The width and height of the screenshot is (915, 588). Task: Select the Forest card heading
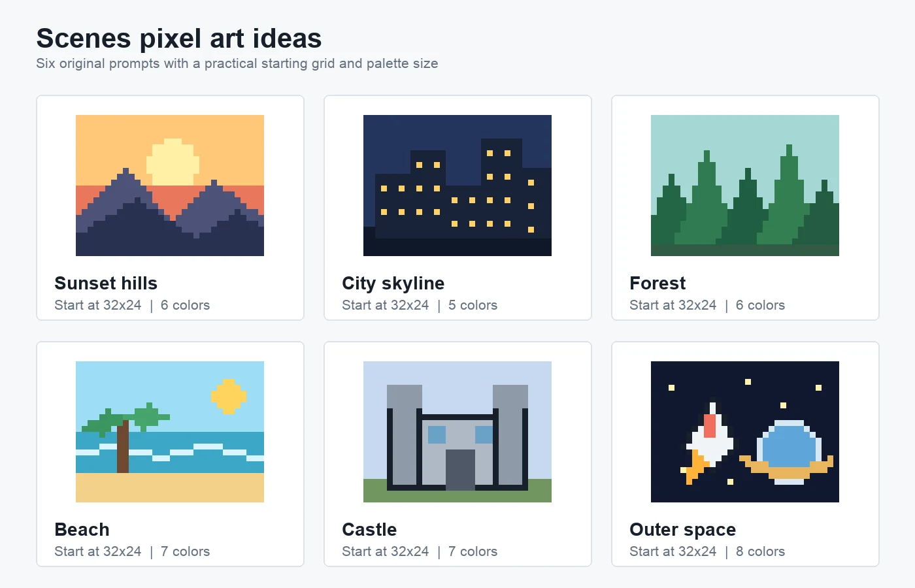(657, 284)
